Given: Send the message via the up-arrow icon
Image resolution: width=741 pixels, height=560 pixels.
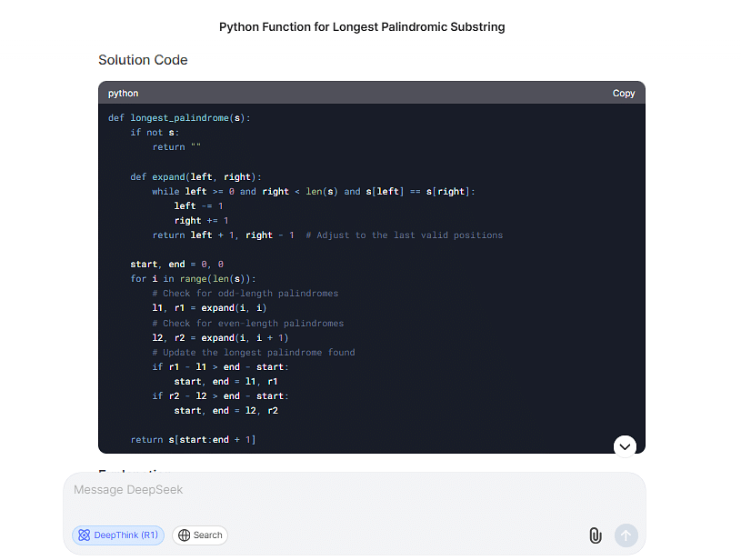Looking at the screenshot, I should coord(626,535).
